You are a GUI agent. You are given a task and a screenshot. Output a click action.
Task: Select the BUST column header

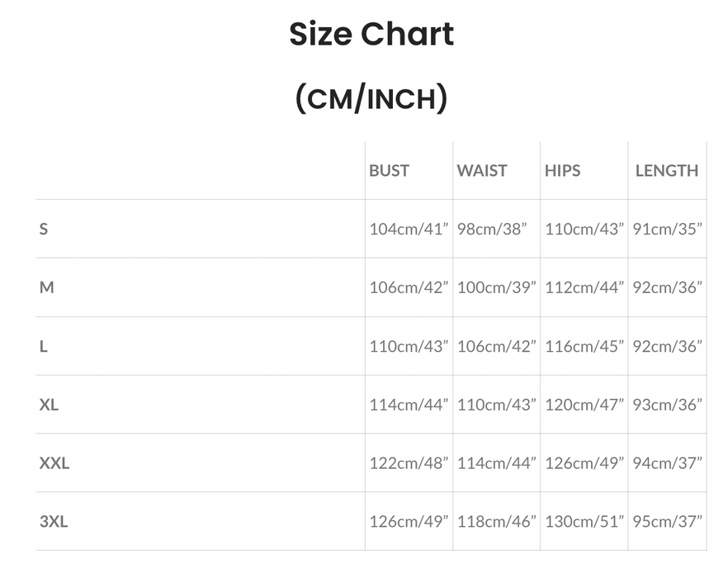coord(389,171)
